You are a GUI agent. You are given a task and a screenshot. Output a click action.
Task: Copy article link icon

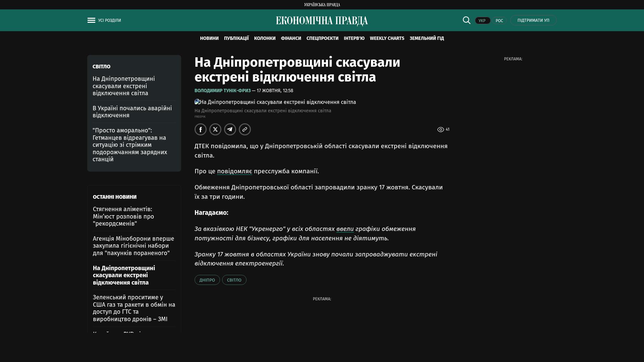[245, 129]
